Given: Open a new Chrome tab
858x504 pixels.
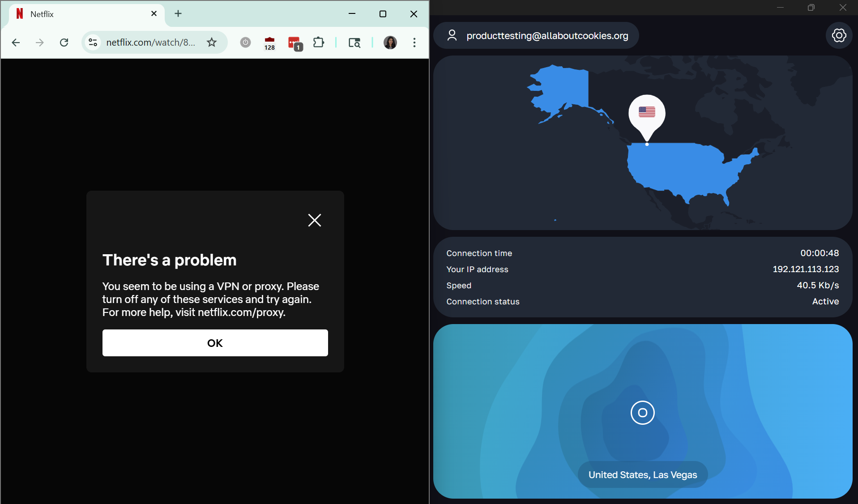Looking at the screenshot, I should [x=178, y=14].
